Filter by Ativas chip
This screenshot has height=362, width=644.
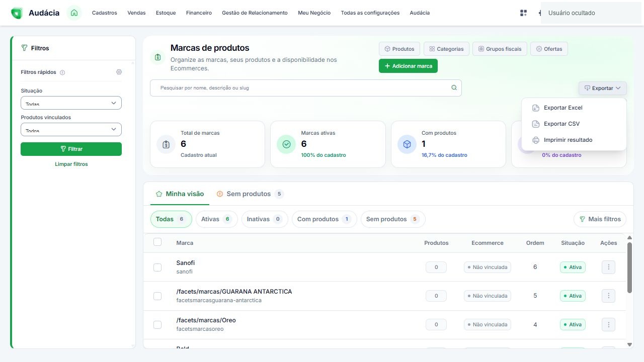[x=216, y=219]
